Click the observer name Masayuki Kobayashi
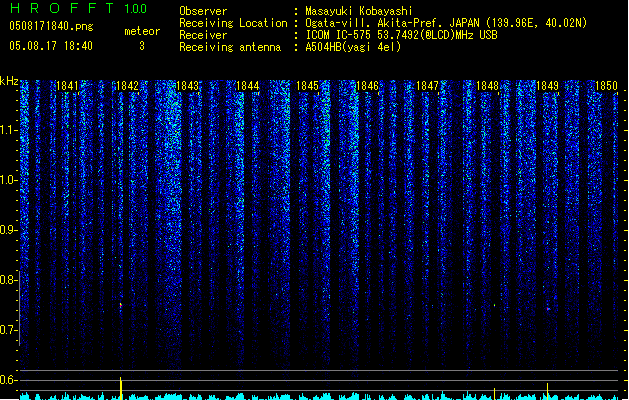 [359, 11]
